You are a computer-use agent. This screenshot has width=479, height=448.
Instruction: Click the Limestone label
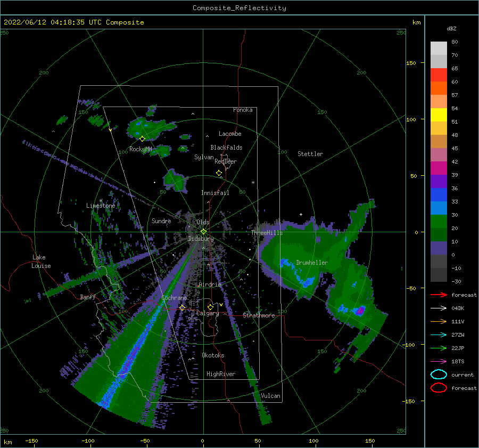point(101,206)
